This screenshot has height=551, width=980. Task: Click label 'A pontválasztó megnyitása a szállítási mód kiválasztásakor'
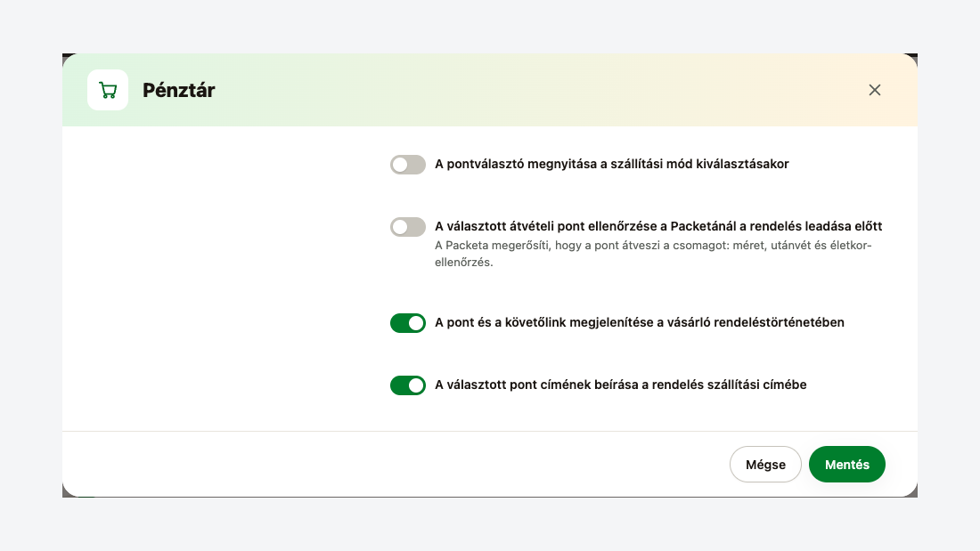[x=612, y=165]
